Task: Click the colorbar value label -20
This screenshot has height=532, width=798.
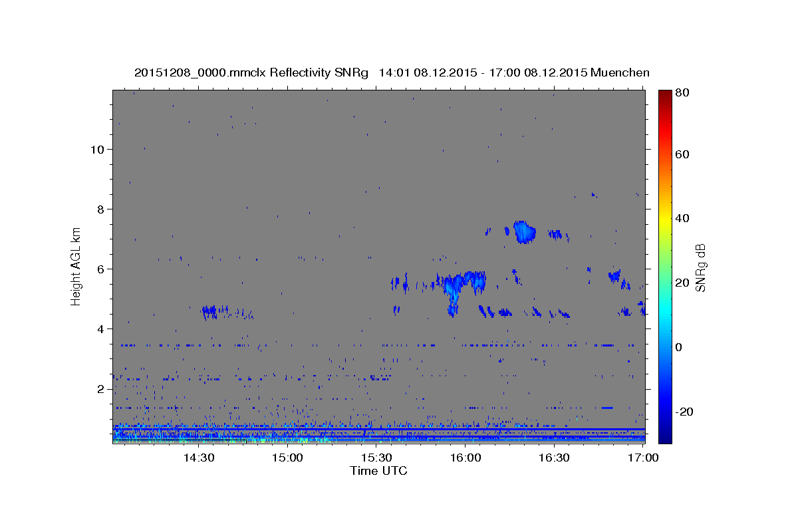Action: click(x=683, y=412)
